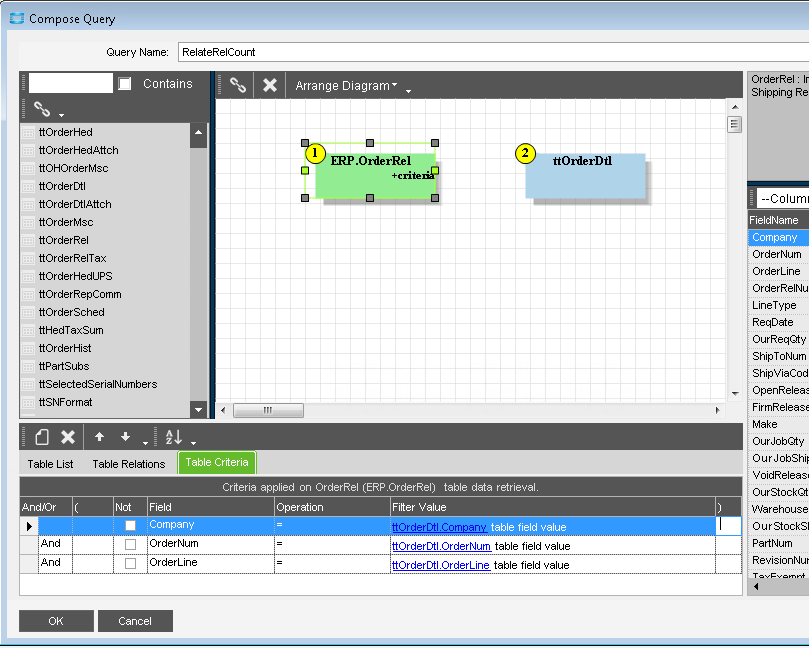The height and width of the screenshot is (648, 809).
Task: Click scroll down arrow of the table list
Action: tap(198, 410)
